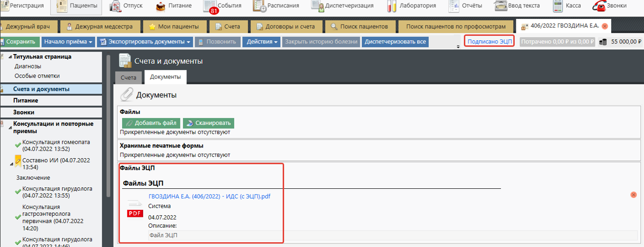The width and height of the screenshot is (644, 247).
Task: Open the Действия dropdown menu
Action: tap(262, 42)
